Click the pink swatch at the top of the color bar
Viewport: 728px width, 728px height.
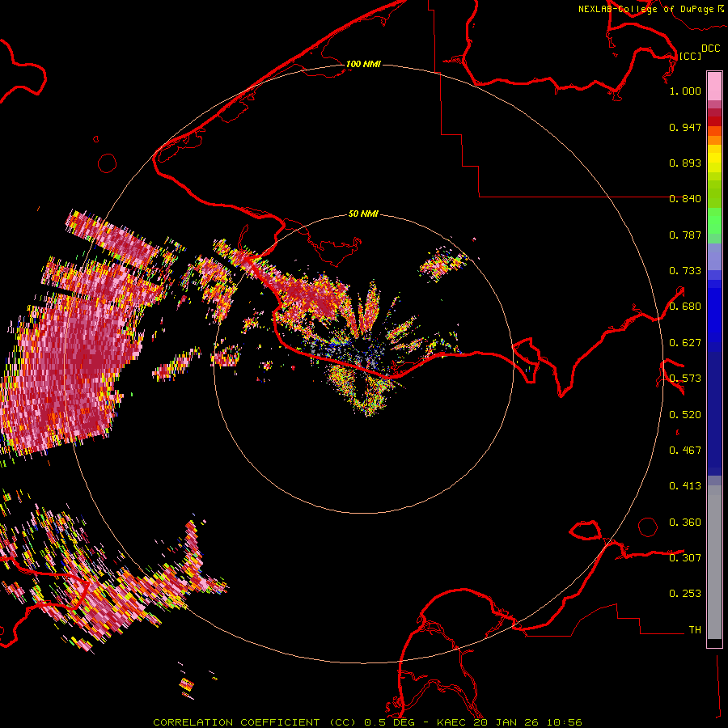[714, 87]
